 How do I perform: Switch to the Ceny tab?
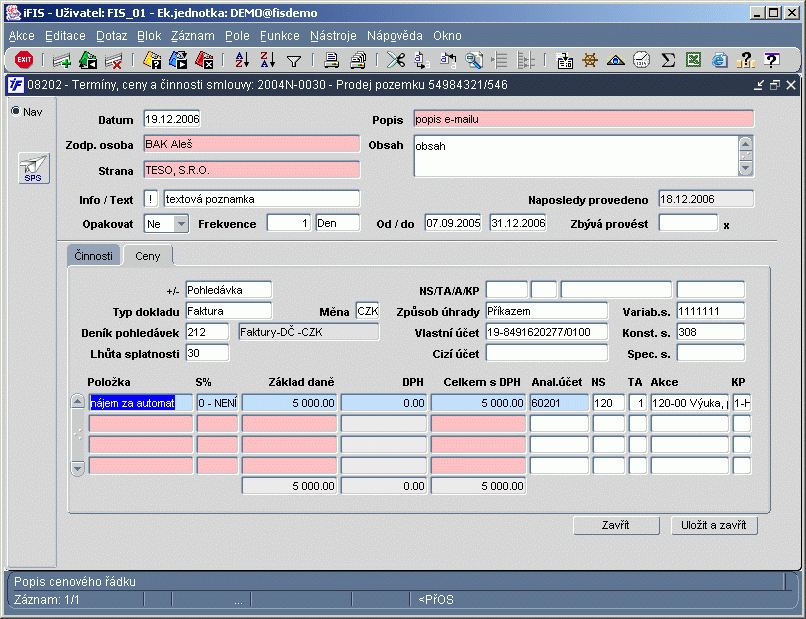click(148, 256)
